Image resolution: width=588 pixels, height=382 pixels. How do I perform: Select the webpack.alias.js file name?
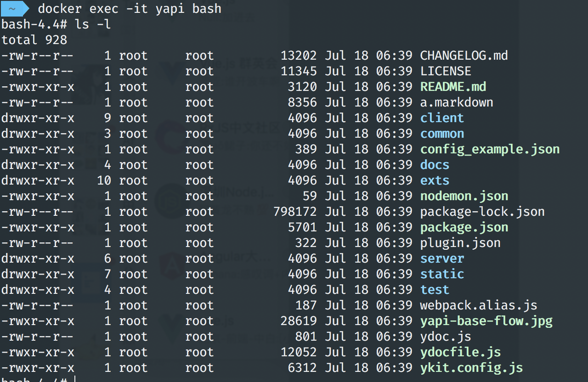479,305
